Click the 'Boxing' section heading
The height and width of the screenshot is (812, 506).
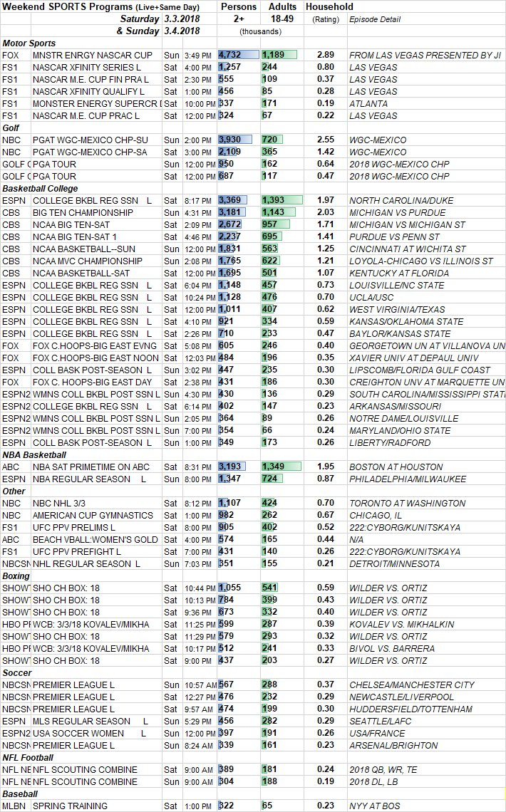tap(16, 576)
